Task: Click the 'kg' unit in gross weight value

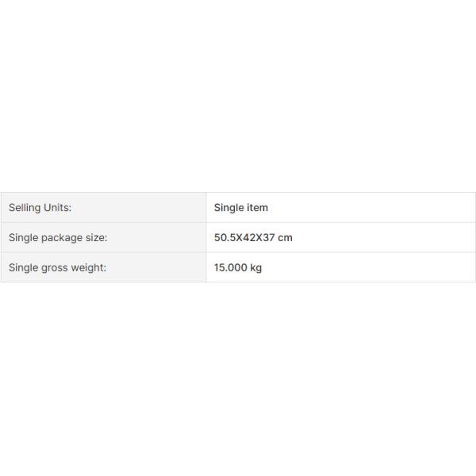Action: 255,268
